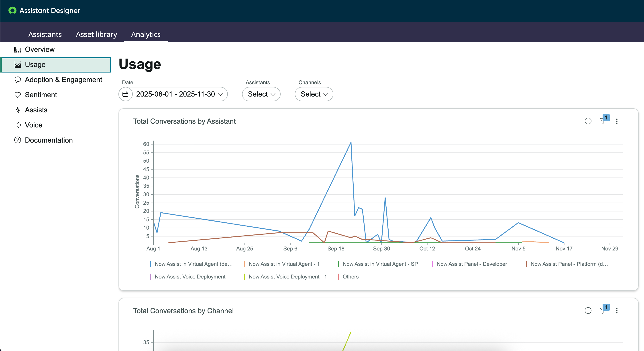Click the Assistant Designer title
This screenshot has height=351, width=644.
[x=50, y=10]
